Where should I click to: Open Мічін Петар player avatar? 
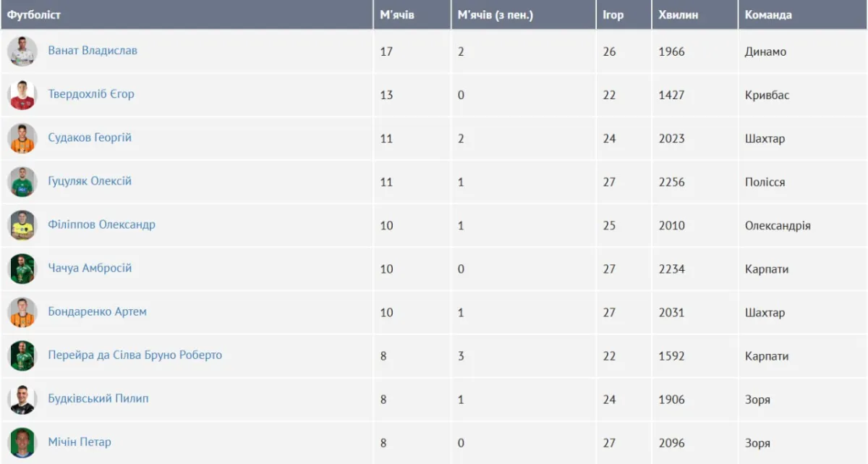[22, 442]
